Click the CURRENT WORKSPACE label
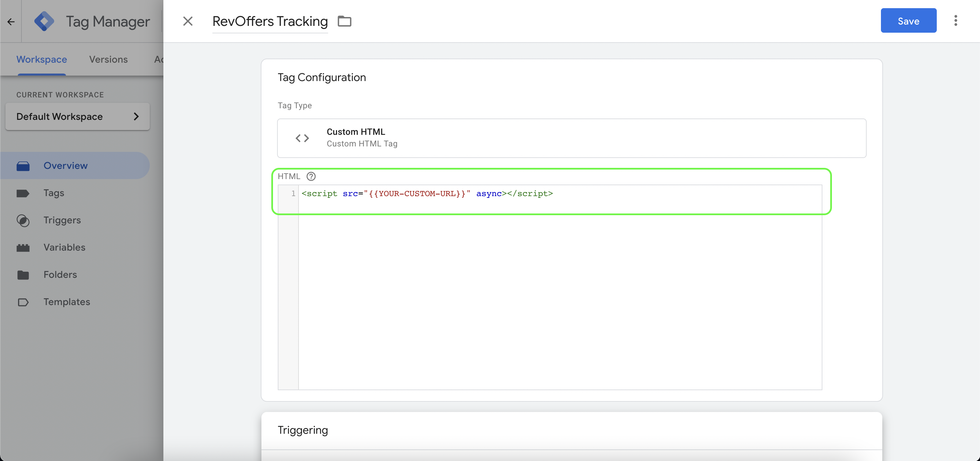 click(x=60, y=95)
